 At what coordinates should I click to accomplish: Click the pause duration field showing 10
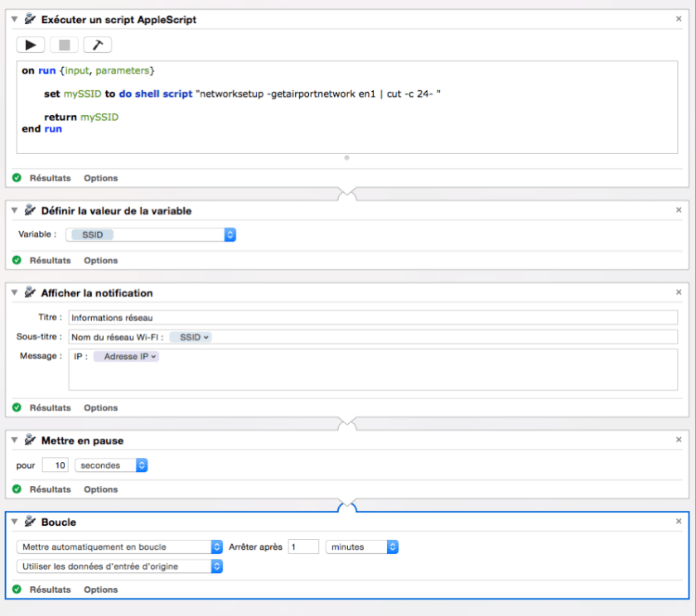[56, 465]
